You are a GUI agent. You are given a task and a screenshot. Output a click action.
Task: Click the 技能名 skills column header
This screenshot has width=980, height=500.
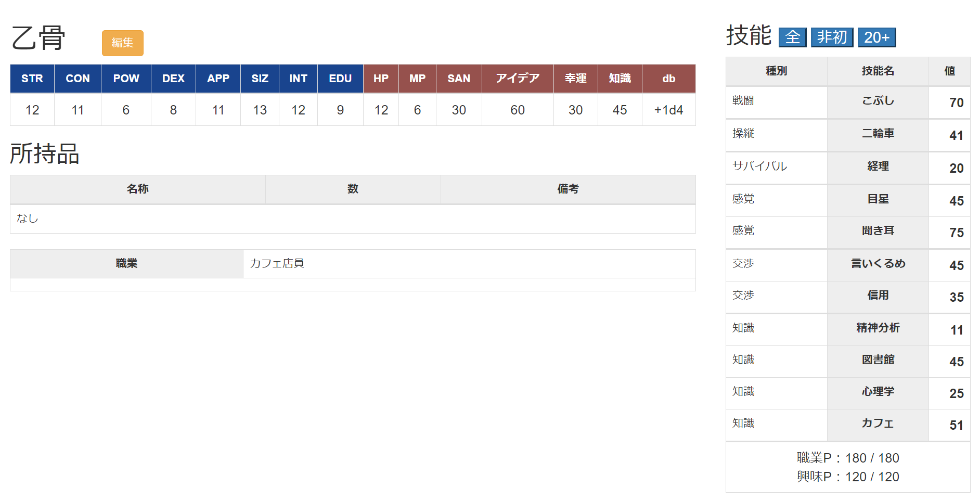click(x=878, y=71)
